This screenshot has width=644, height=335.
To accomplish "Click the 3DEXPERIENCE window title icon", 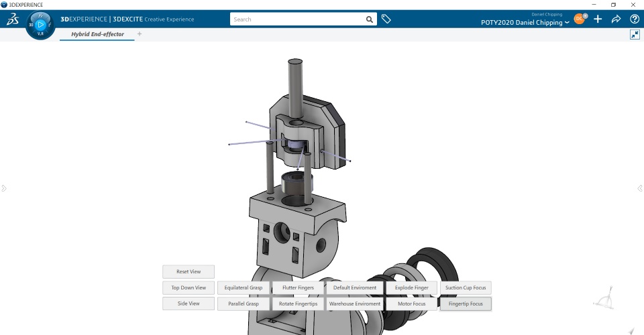I will 4,5.
